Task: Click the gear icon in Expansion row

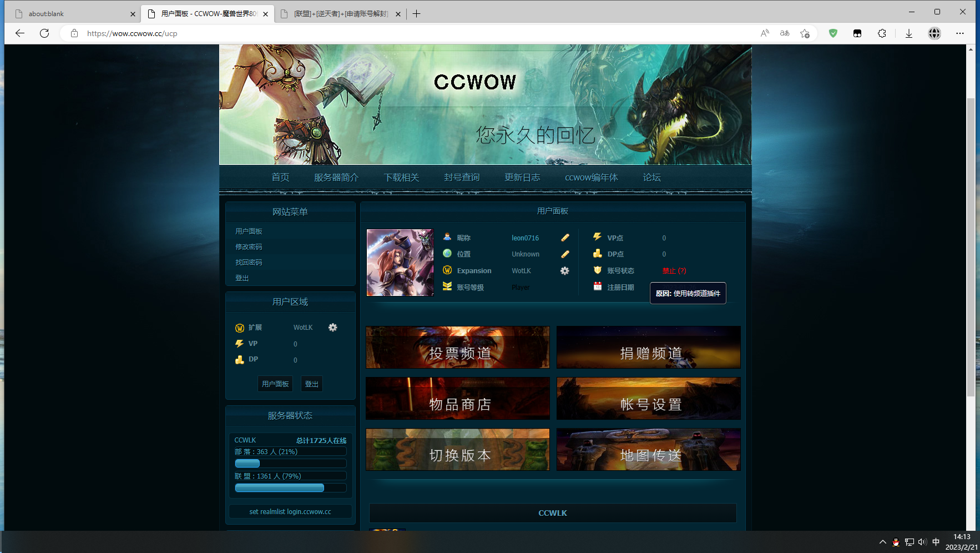Action: coord(564,271)
